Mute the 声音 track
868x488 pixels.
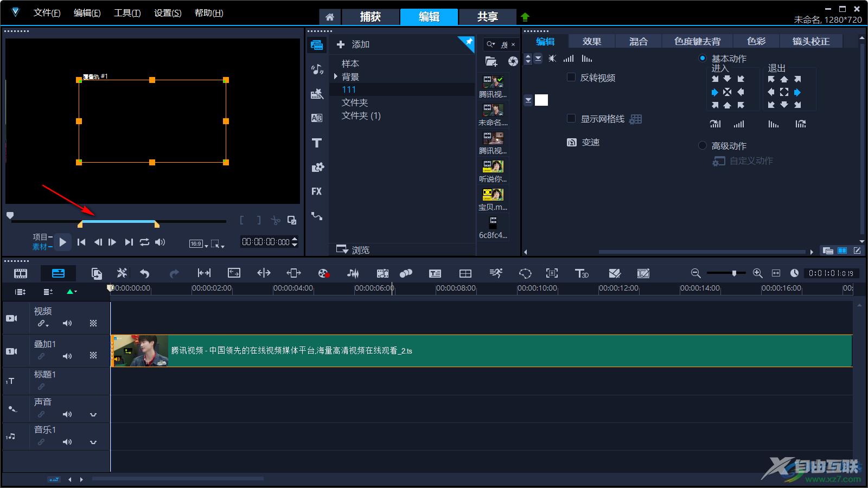click(67, 414)
